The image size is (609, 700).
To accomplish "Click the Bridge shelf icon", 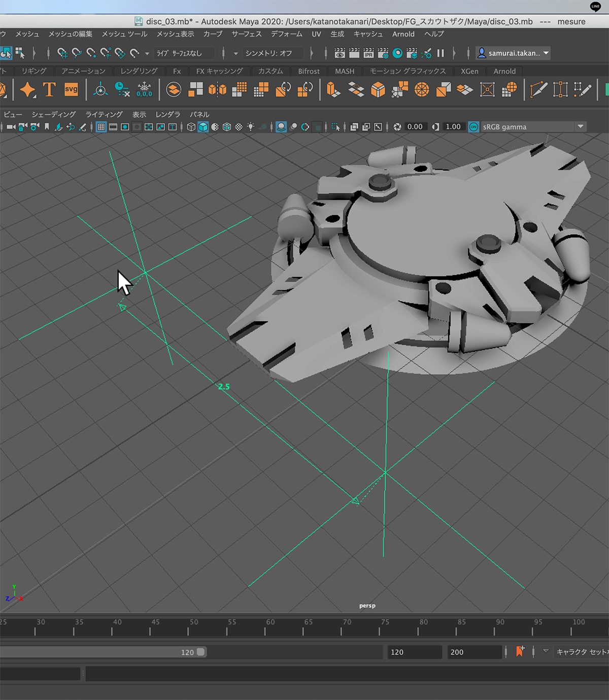I will click(x=356, y=90).
